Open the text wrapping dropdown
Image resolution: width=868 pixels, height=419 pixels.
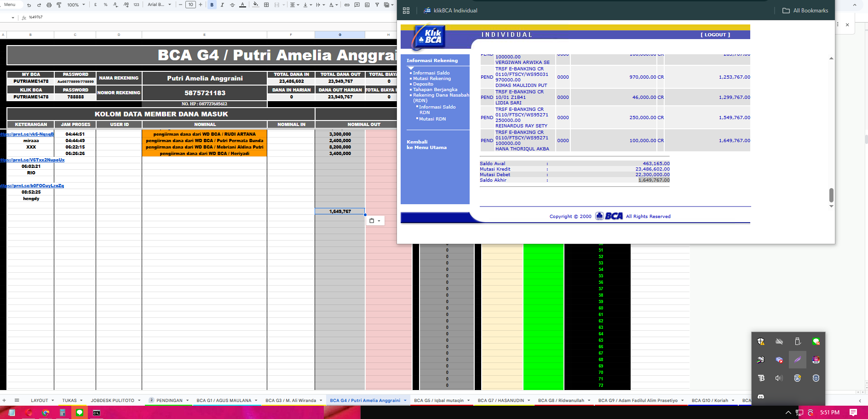(320, 5)
